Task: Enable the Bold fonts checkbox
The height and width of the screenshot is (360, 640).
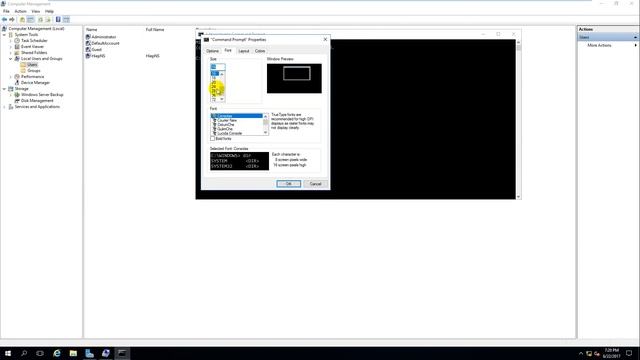Action: point(213,139)
